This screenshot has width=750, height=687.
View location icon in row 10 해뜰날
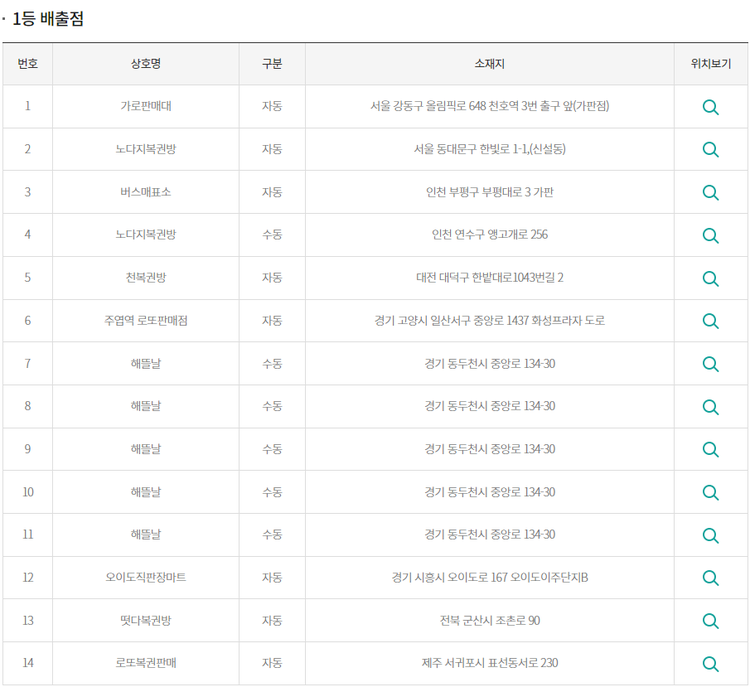tap(710, 493)
